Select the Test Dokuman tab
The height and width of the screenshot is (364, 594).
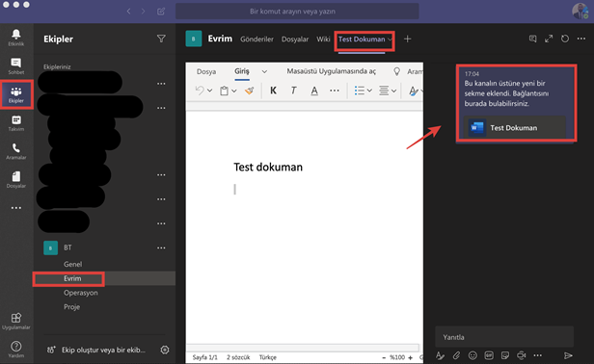pos(362,39)
